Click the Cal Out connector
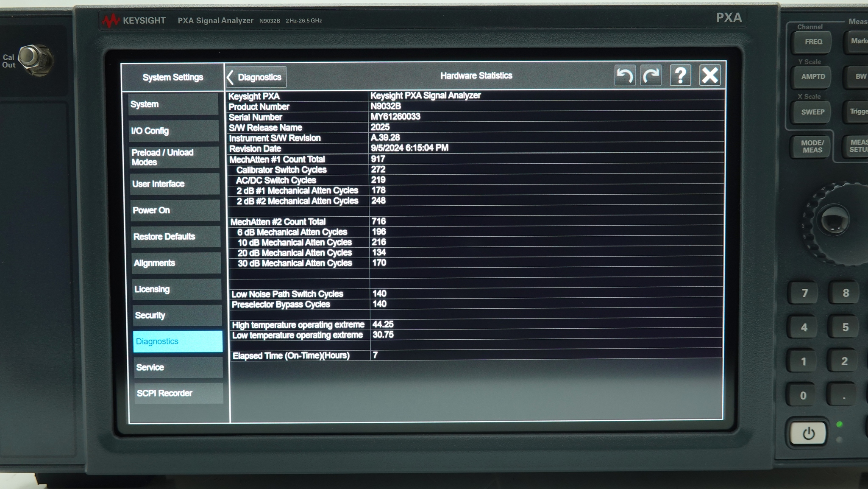Image resolution: width=868 pixels, height=489 pixels. coord(35,59)
